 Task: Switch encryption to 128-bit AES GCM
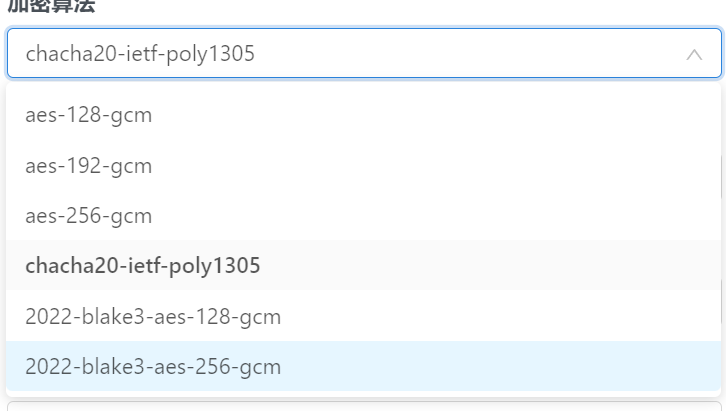click(363, 115)
